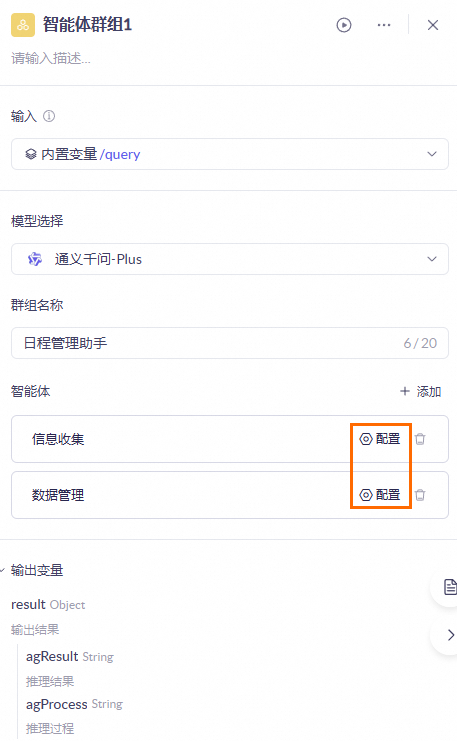Select the 信息收集 agent row
This screenshot has width=457, height=741.
[230, 439]
